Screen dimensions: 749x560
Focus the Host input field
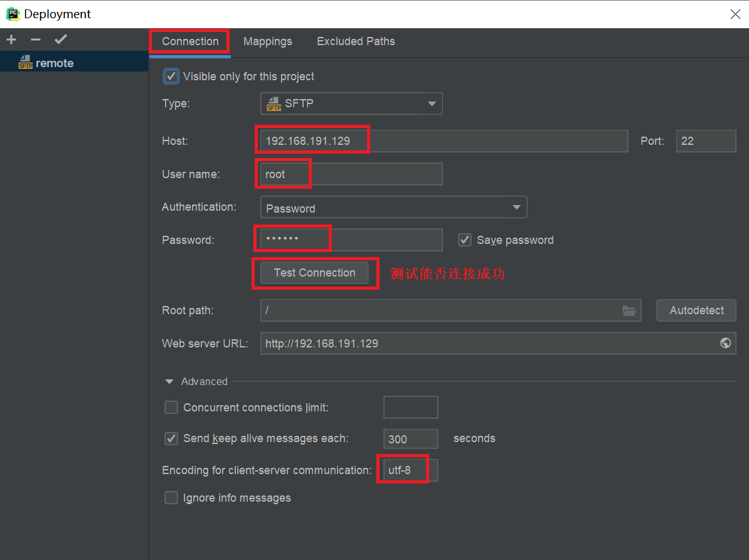point(444,141)
